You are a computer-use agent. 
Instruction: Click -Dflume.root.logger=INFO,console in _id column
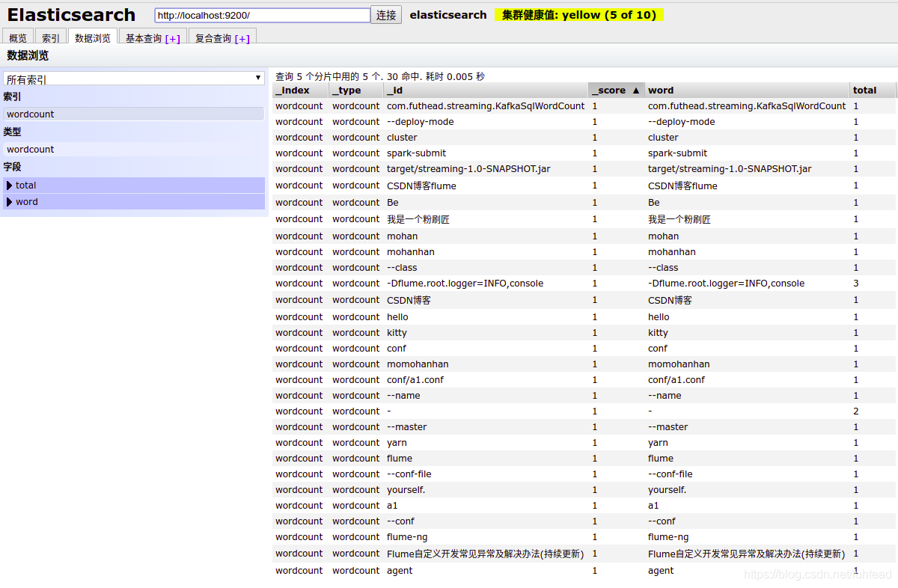coord(465,284)
